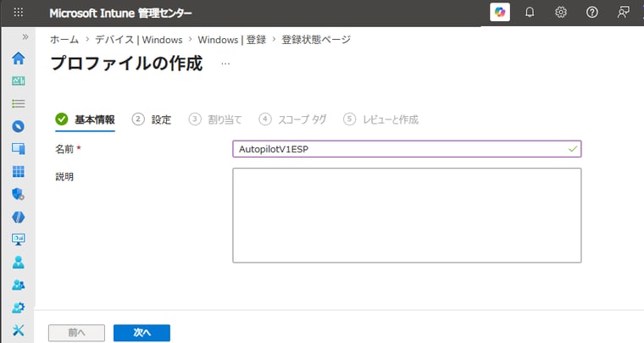The width and height of the screenshot is (644, 343).
Task: Select the 設定 step tab
Action: (152, 119)
